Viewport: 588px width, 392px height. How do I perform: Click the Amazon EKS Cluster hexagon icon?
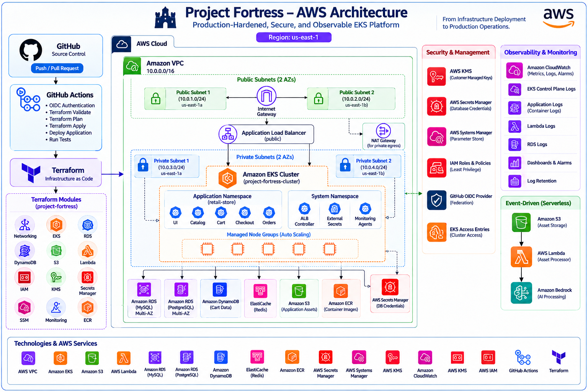click(227, 178)
